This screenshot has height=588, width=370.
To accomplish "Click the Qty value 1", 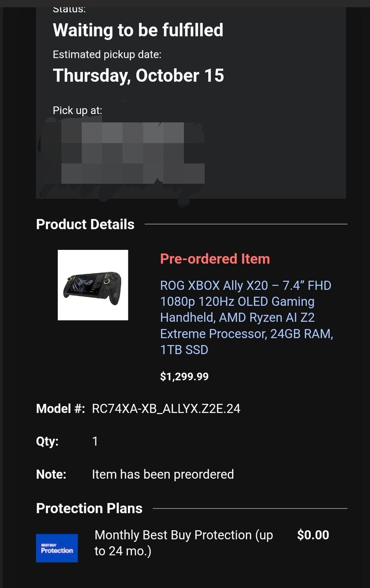I will pos(95,441).
